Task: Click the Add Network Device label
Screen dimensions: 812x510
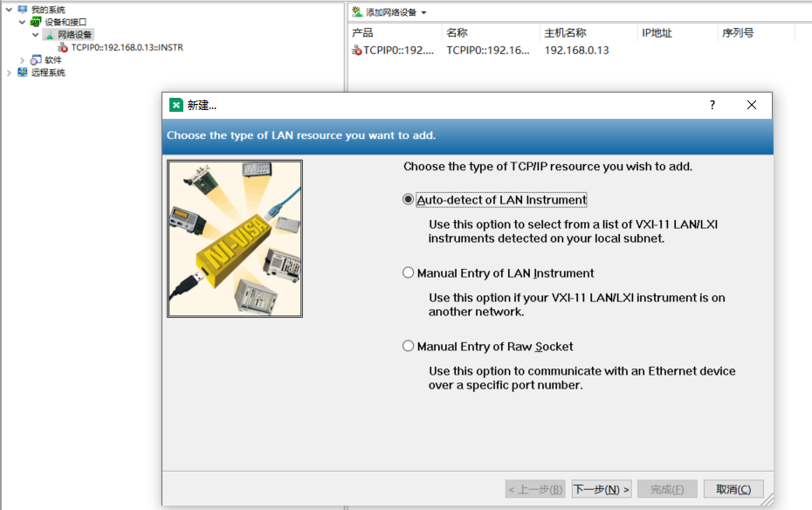Action: [x=391, y=12]
